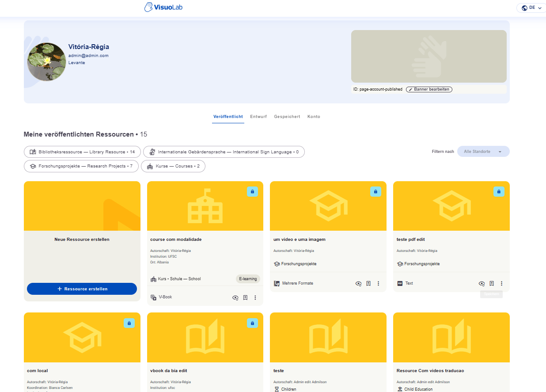Switch to the Entwurf tab
The height and width of the screenshot is (392, 546).
click(x=258, y=117)
